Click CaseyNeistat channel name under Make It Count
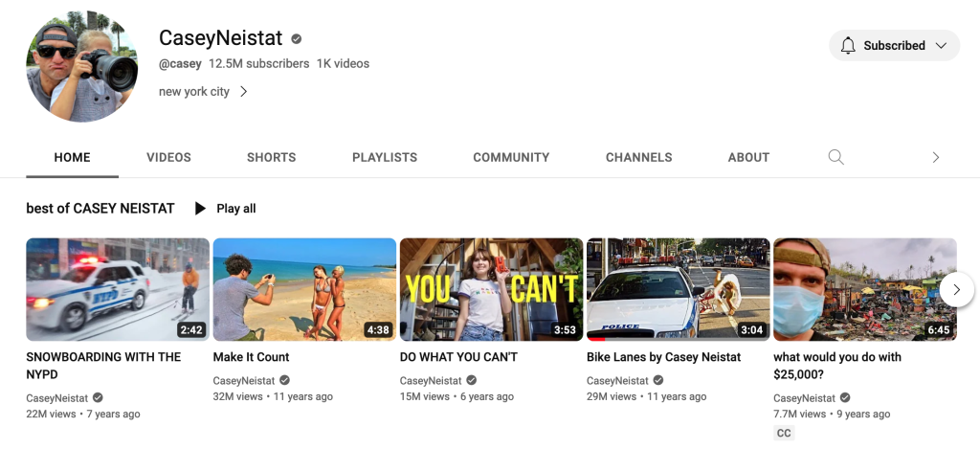The width and height of the screenshot is (980, 449). [244, 380]
